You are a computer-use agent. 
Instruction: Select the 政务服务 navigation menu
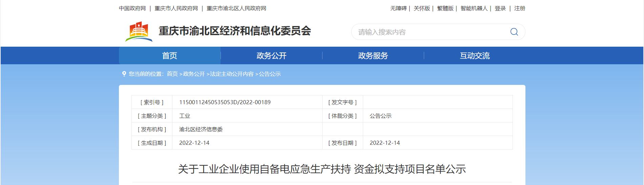tap(373, 55)
